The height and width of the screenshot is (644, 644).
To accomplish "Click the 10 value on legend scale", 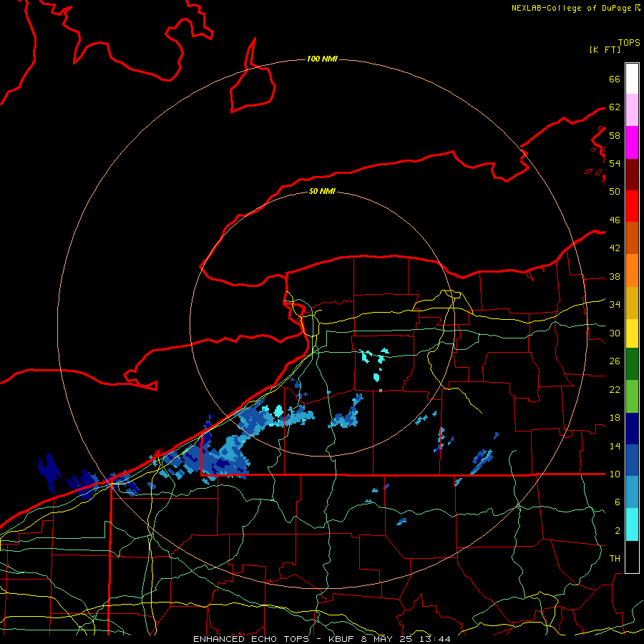I will (x=615, y=474).
